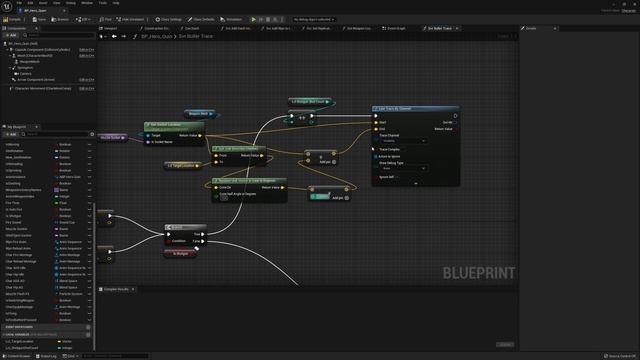640x360 pixels.
Task: Open the Trace Channel dropdown on Line Trace node
Action: click(404, 141)
